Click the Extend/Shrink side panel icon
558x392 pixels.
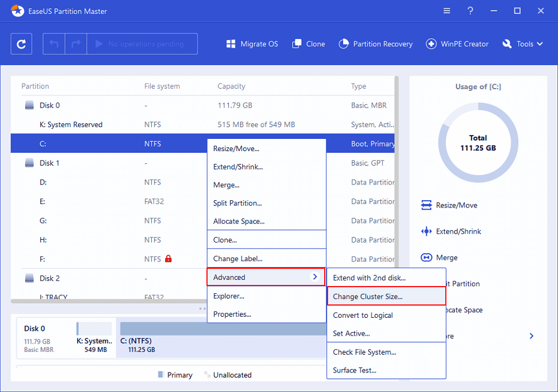[426, 231]
